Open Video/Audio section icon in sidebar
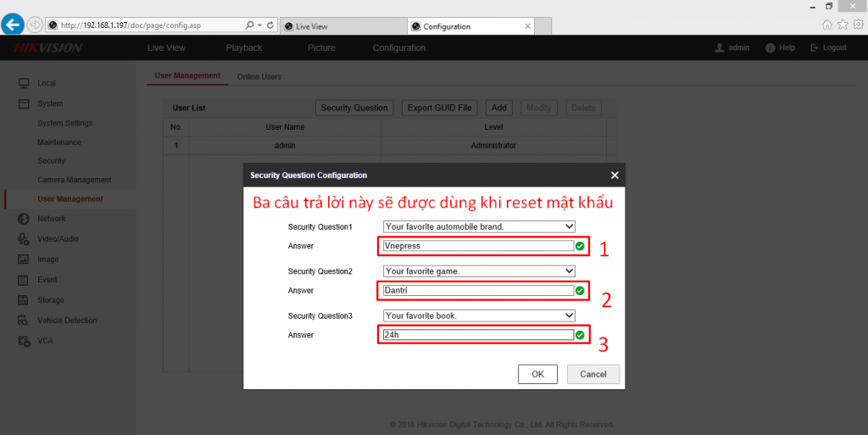The width and height of the screenshot is (868, 435). (24, 239)
